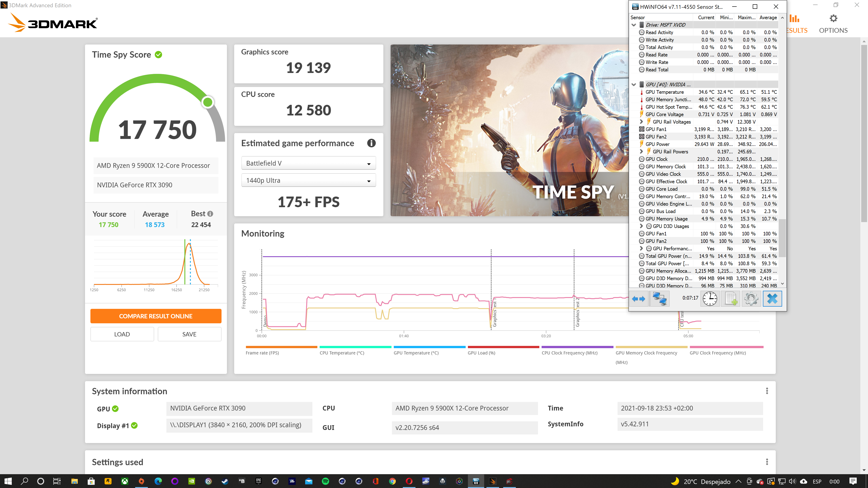
Task: Toggle GPU Clock Frequency (MHz) legend item
Action: coord(726,351)
